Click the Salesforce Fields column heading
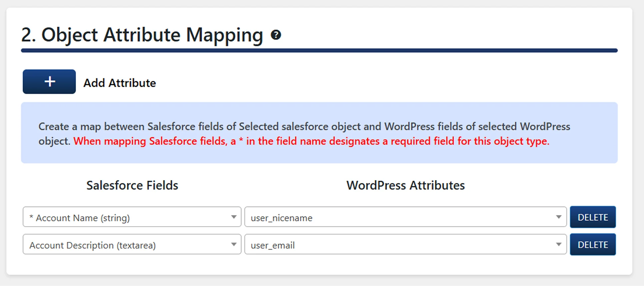The height and width of the screenshot is (286, 644). click(x=132, y=185)
